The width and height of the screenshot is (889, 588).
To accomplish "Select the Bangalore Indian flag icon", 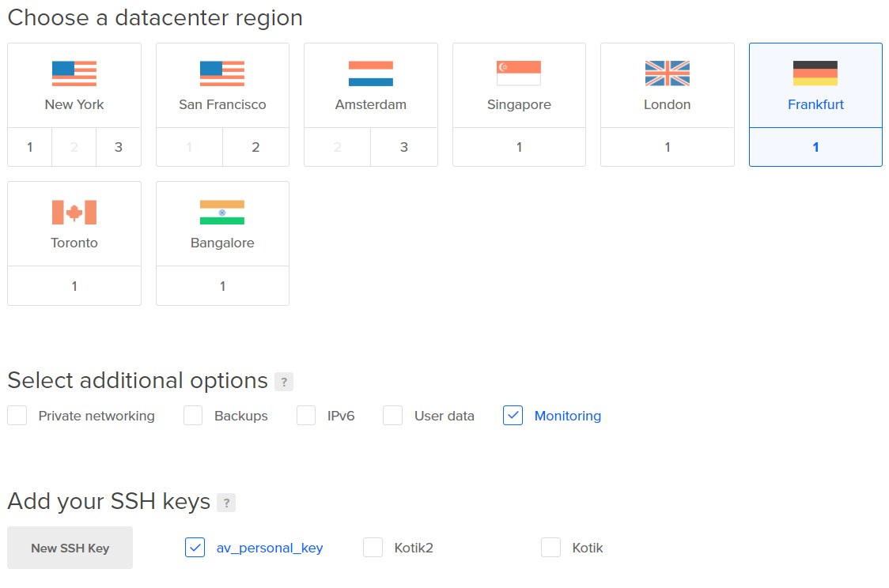I will pos(222,212).
